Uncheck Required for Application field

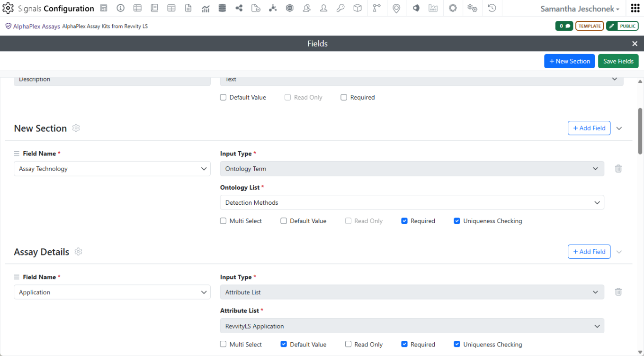[x=404, y=345]
